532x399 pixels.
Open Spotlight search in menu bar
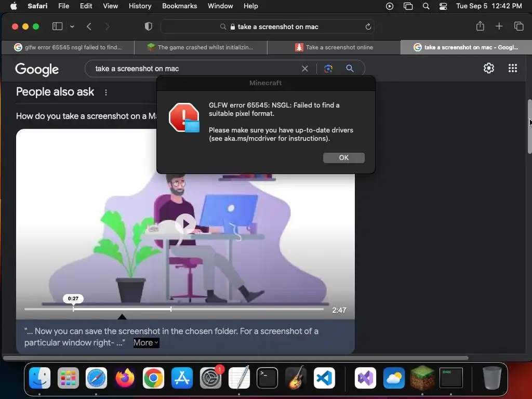[x=426, y=6]
